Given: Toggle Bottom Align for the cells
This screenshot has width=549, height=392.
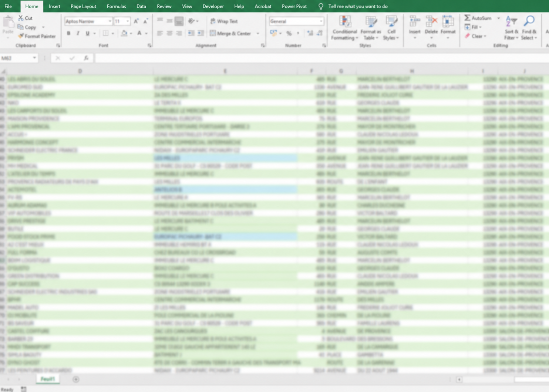Looking at the screenshot, I should coord(179,21).
